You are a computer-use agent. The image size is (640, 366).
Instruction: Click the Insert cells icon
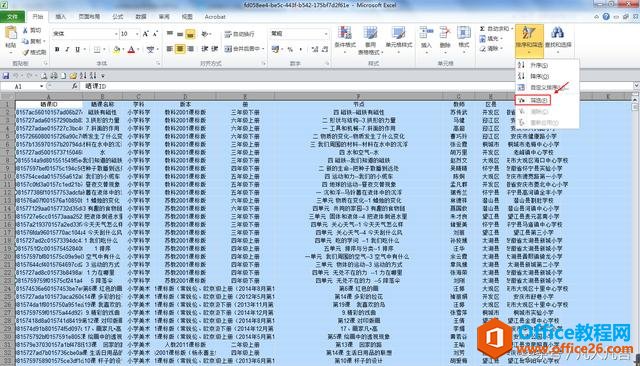(426, 33)
